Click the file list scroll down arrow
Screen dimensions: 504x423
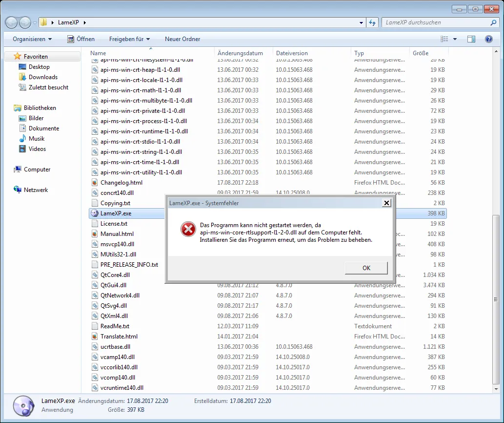496,389
